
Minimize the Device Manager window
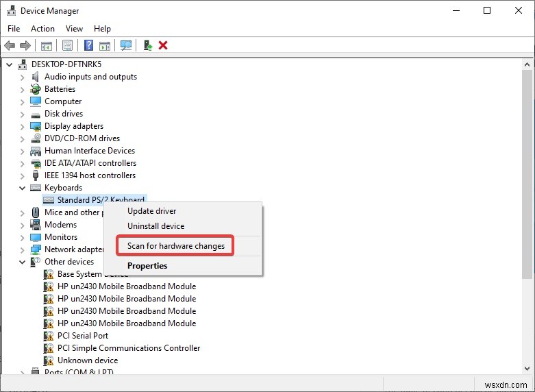point(456,10)
